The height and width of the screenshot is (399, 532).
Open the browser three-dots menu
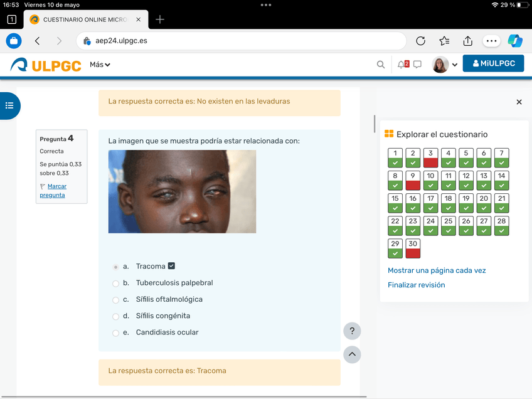[x=491, y=41]
